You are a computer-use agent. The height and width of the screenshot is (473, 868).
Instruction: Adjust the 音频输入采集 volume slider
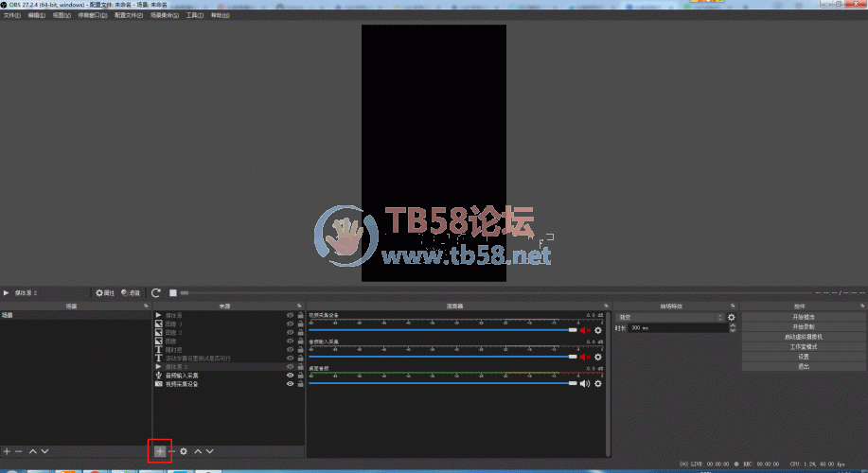pos(443,357)
